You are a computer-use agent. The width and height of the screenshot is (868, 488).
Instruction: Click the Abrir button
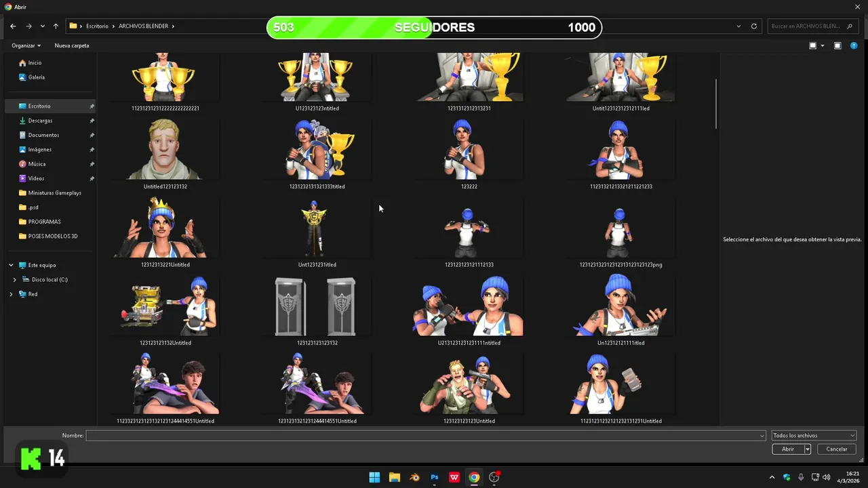pyautogui.click(x=788, y=449)
